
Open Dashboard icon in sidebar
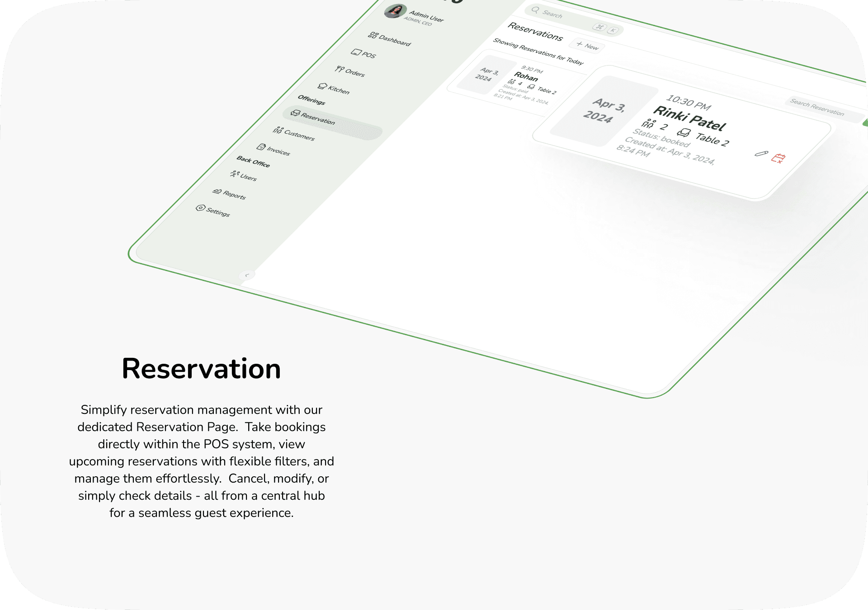[x=373, y=35]
